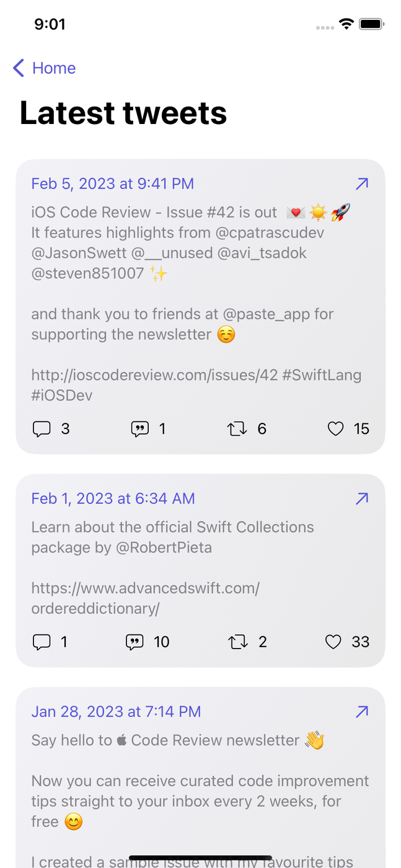Tap quote icon on Issue #42 tweet
Viewport: 401px width, 868px height.
click(140, 428)
